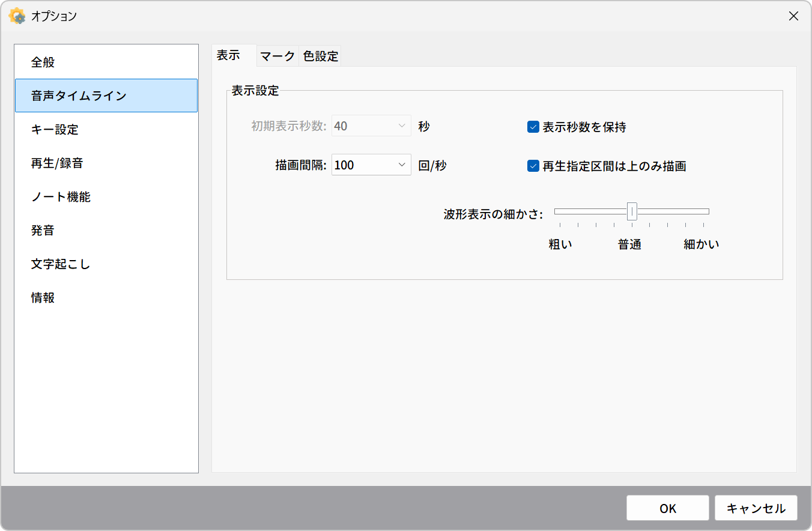Click the 粗い label under the slider
Image resolution: width=812 pixels, height=531 pixels.
(560, 244)
